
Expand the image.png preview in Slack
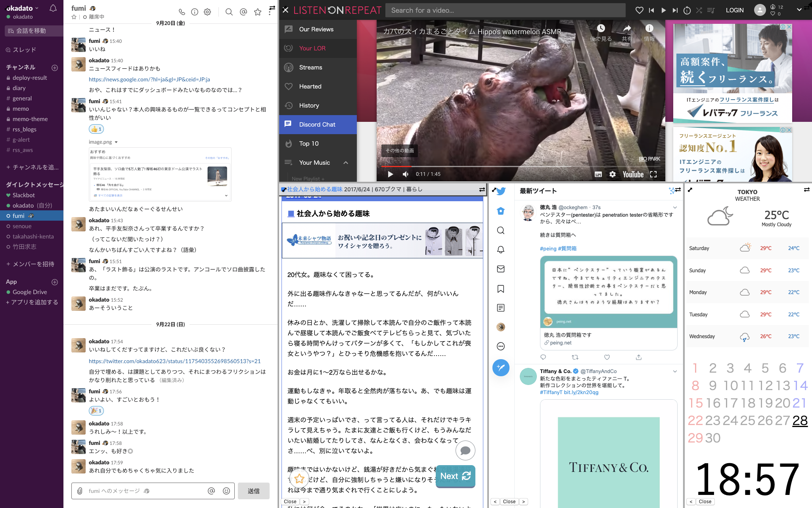click(x=115, y=142)
